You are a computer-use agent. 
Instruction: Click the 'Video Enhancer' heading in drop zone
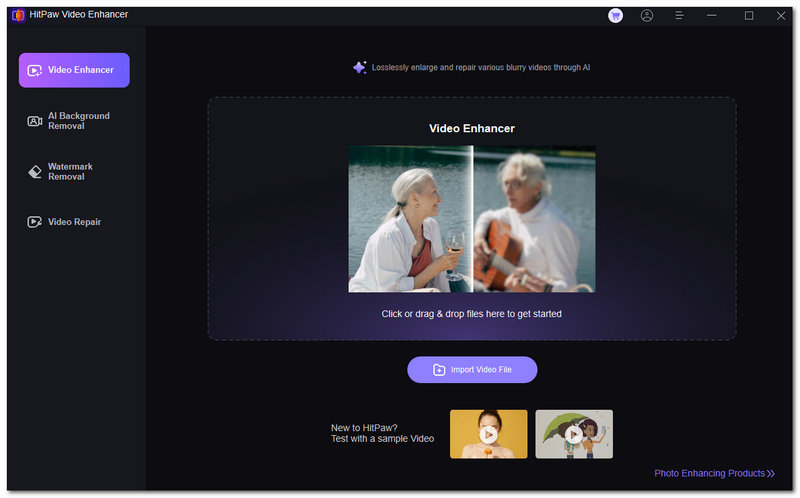[471, 129]
